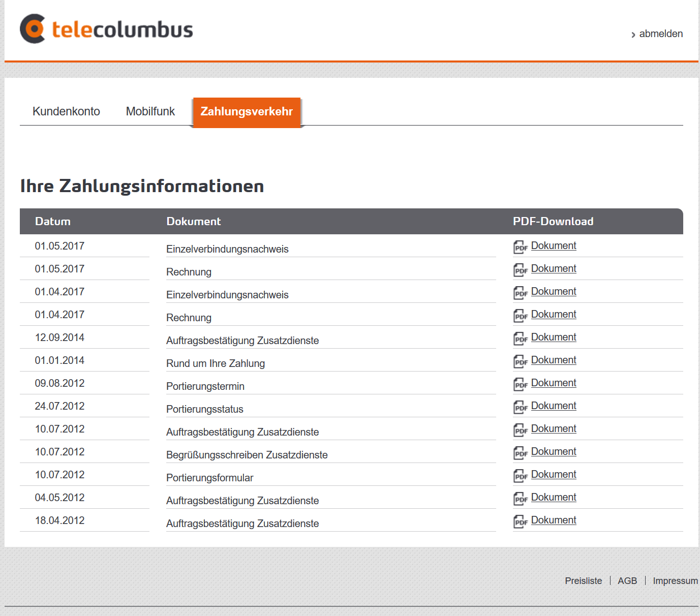Viewport: 700px width, 616px height.
Task: Click PDF icon for Rund um Ihre Zahlung
Action: 520,361
